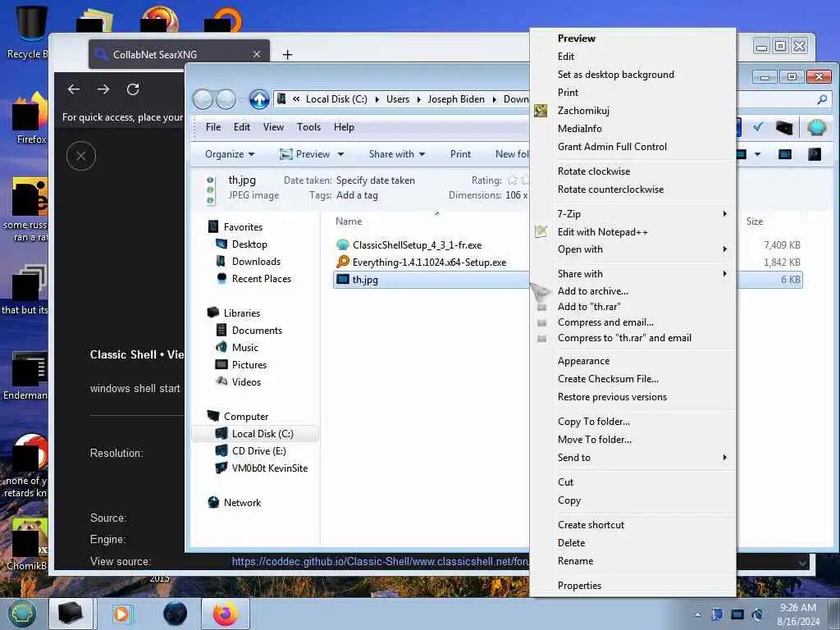Viewport: 840px width, 630px height.
Task: Click Specify date taken field
Action: point(376,180)
